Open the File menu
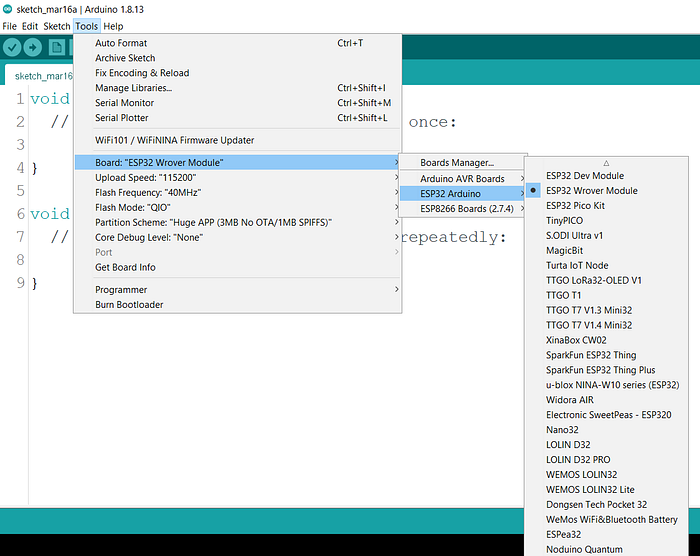 point(9,26)
